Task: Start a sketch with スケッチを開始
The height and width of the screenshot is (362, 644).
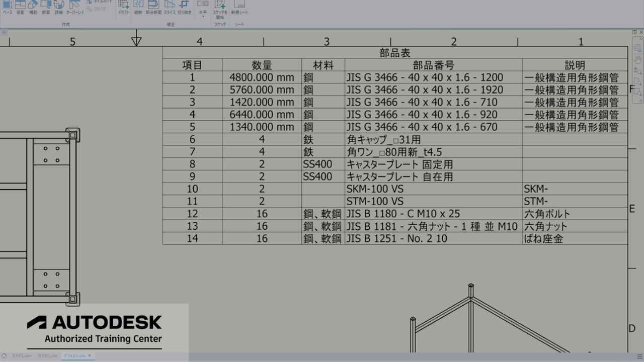Action: point(220,10)
